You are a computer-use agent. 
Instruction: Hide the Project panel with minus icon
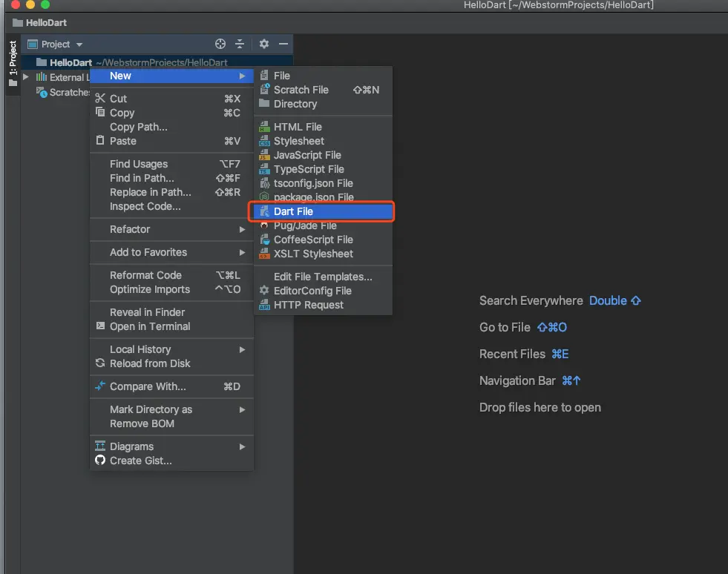(283, 44)
